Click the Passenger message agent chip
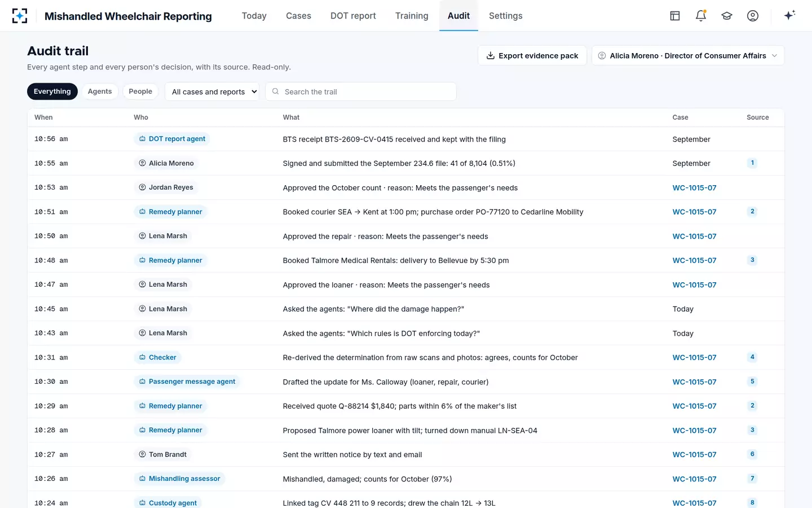The width and height of the screenshot is (812, 508). (x=187, y=382)
